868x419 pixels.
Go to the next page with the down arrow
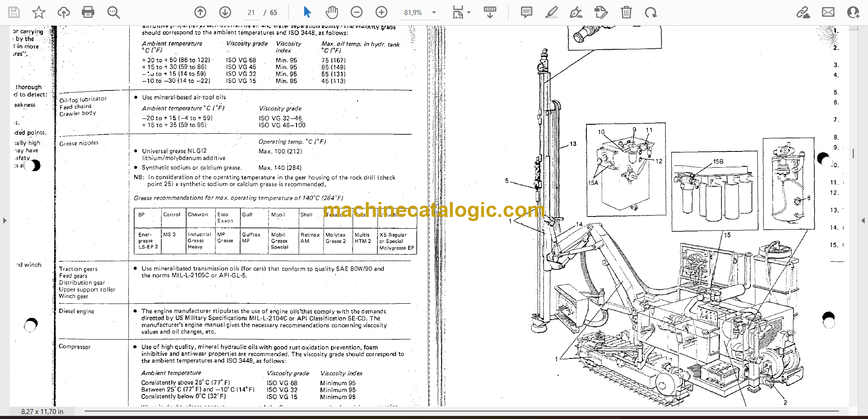[x=225, y=12]
